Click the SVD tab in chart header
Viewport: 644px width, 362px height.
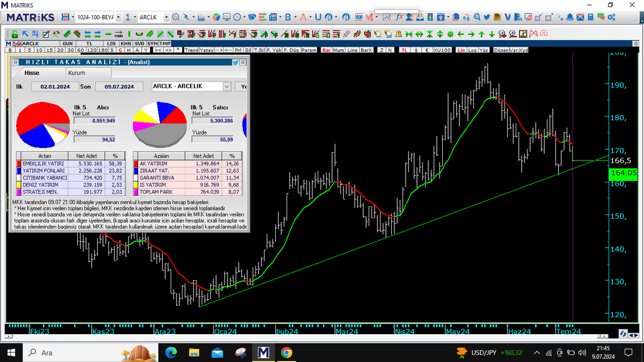click(140, 43)
